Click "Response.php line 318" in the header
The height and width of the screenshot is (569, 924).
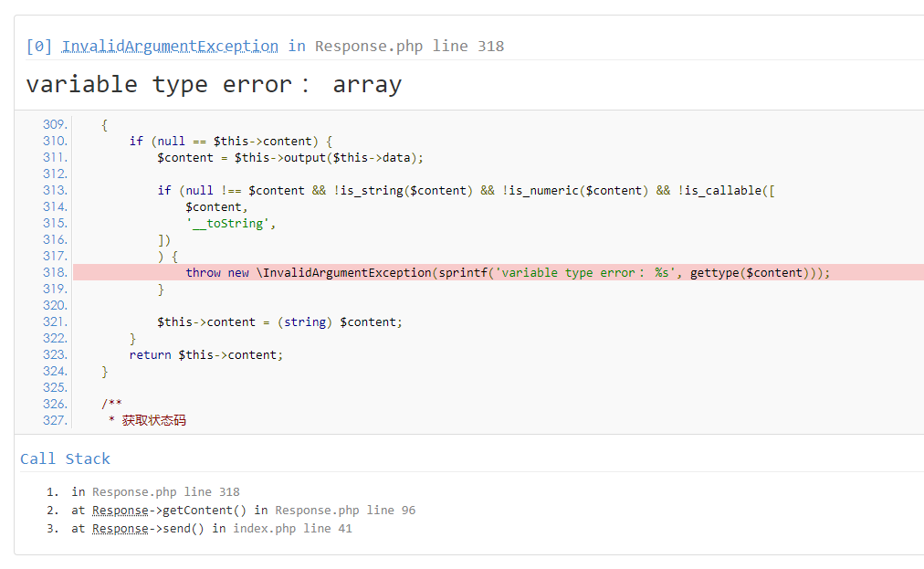(x=409, y=46)
